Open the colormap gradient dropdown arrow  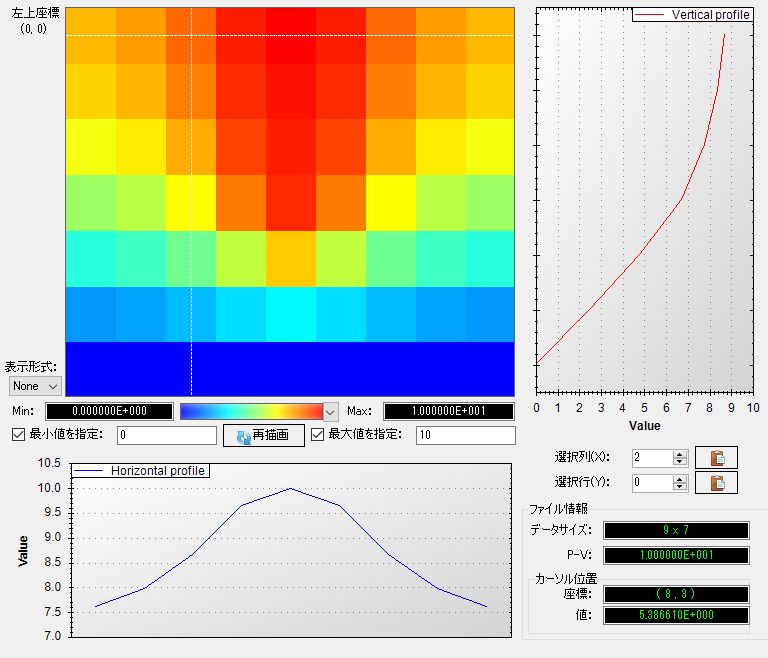coord(331,412)
